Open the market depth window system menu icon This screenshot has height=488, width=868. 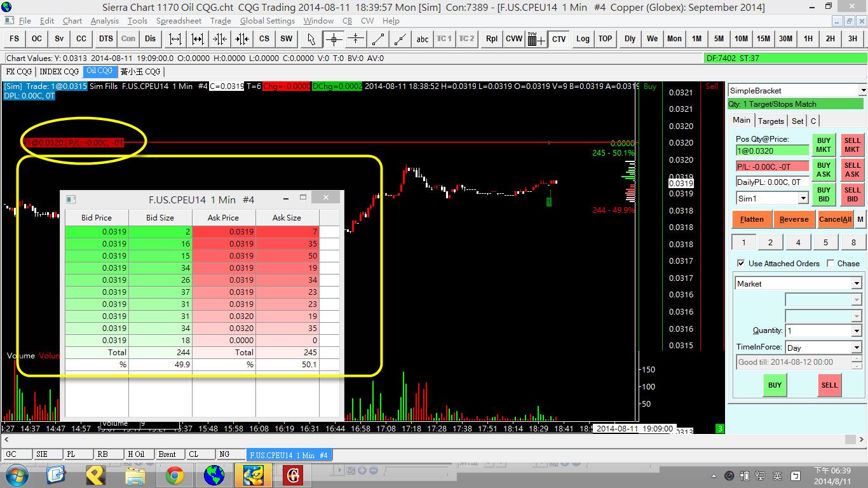pyautogui.click(x=71, y=199)
